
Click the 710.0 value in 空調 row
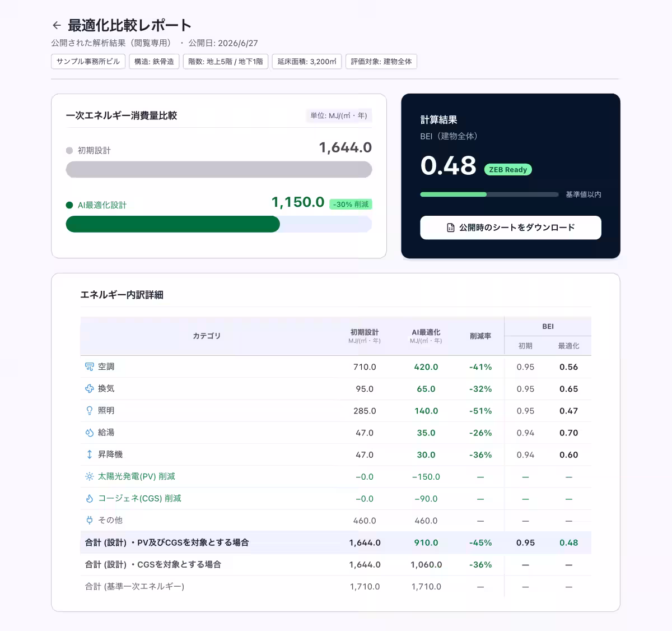point(365,367)
